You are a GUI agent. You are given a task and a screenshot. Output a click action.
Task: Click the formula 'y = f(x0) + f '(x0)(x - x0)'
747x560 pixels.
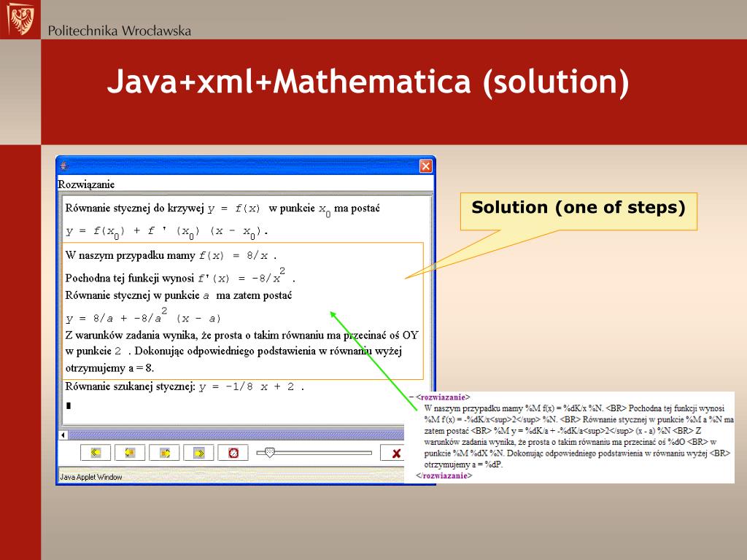point(167,232)
